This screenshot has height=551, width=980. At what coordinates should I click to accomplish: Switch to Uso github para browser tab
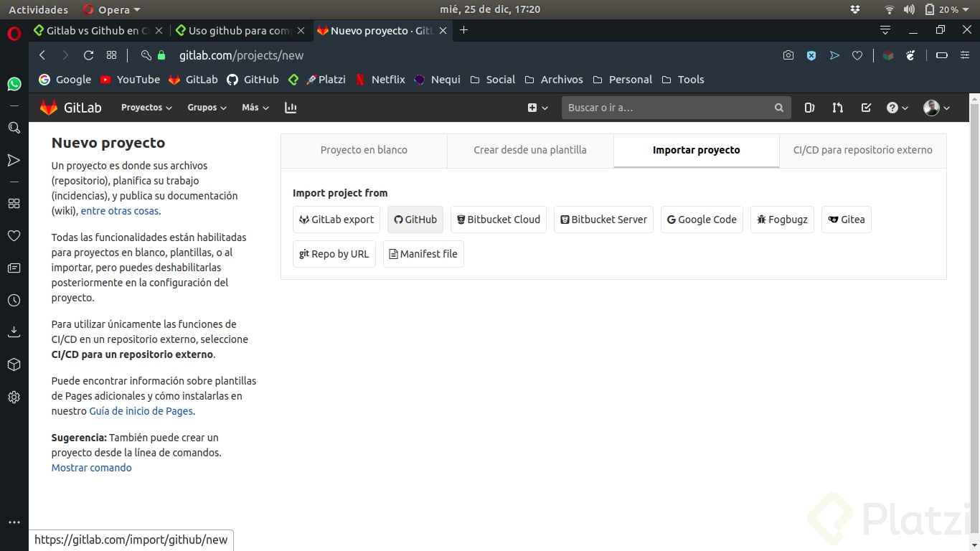pyautogui.click(x=240, y=30)
